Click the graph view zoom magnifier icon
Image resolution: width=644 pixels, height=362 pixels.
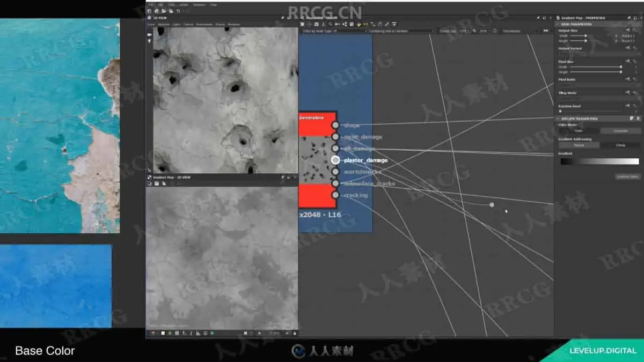tap(330, 24)
